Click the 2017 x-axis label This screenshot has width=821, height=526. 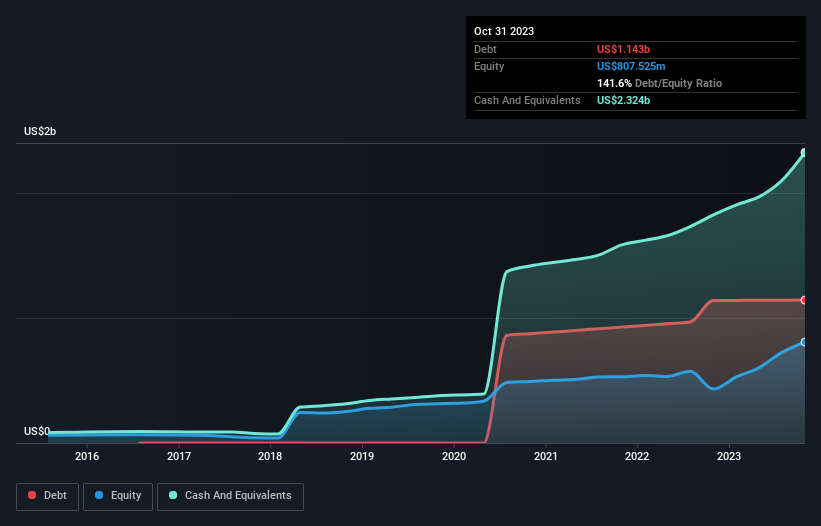click(179, 456)
